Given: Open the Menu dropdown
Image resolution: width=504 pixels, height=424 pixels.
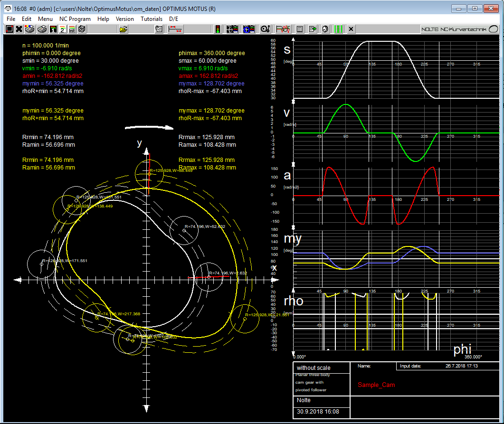Looking at the screenshot, I should pyautogui.click(x=45, y=19).
